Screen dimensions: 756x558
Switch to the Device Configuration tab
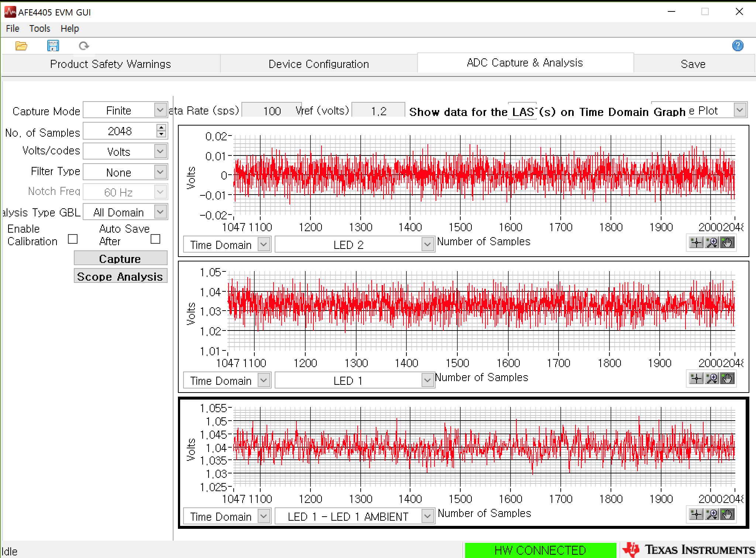319,64
